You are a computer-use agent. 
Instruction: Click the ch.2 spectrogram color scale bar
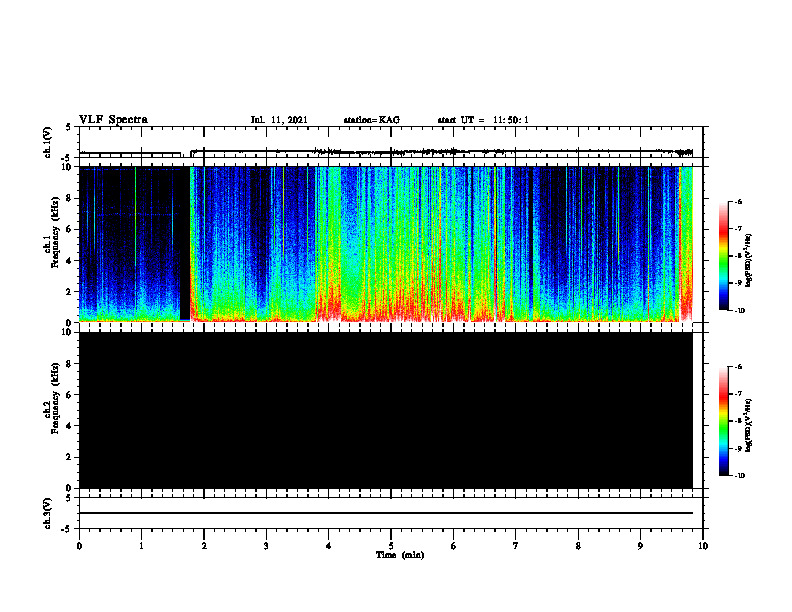[x=724, y=421]
